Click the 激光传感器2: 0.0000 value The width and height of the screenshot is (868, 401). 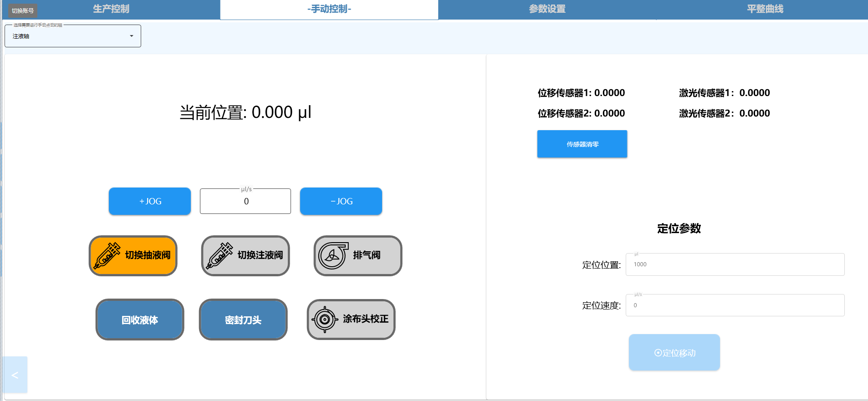click(x=725, y=113)
